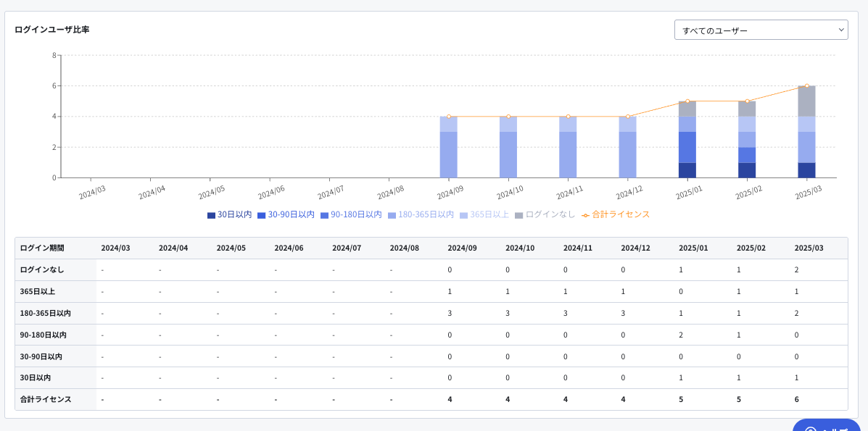
Task: Select the ログインなし row label in table
Action: (41, 269)
